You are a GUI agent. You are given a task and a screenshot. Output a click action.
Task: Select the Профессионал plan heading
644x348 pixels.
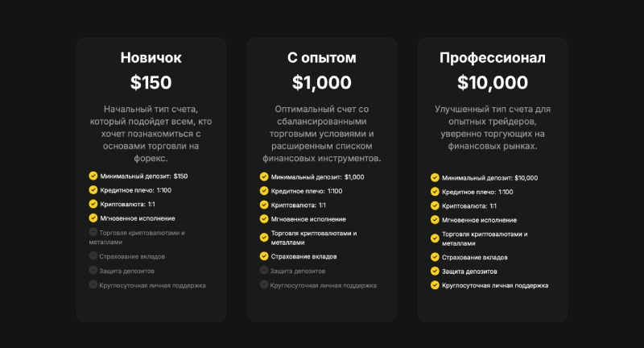(x=493, y=58)
